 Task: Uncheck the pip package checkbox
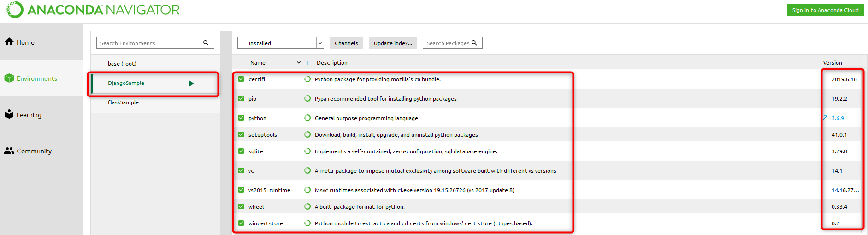pos(241,98)
